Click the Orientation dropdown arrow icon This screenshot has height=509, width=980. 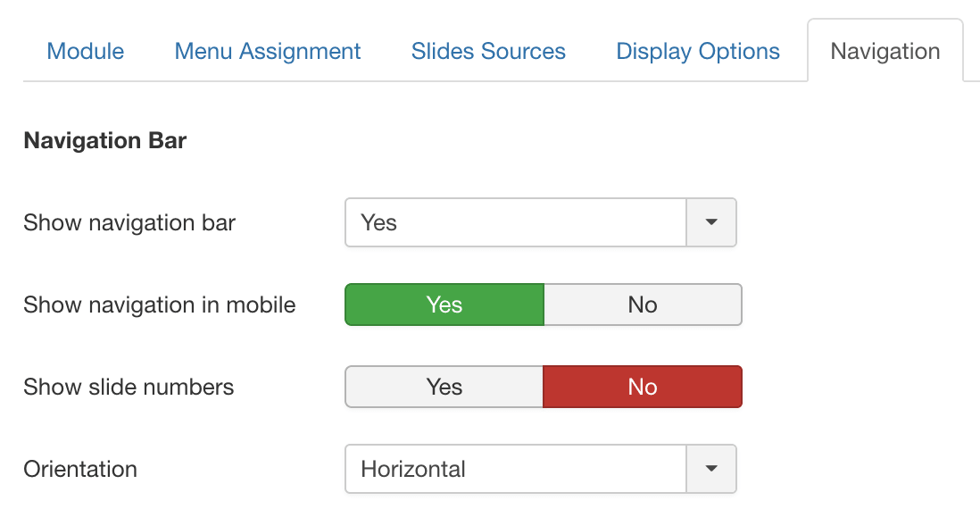711,469
